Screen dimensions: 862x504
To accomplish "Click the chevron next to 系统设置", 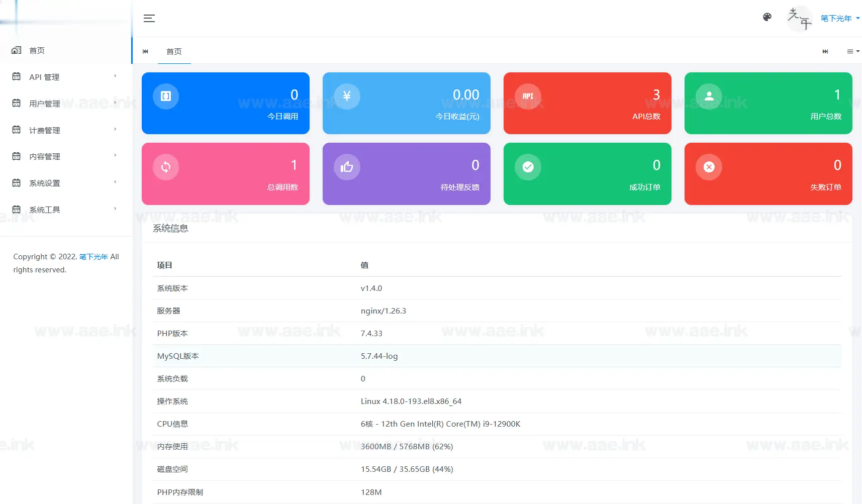I will coord(115,182).
